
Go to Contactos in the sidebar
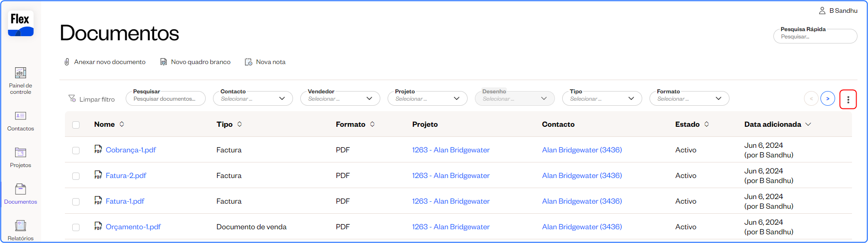click(x=21, y=121)
